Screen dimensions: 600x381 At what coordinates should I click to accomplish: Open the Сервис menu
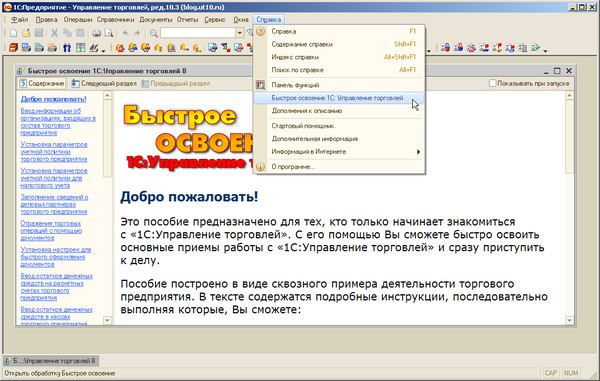(215, 20)
